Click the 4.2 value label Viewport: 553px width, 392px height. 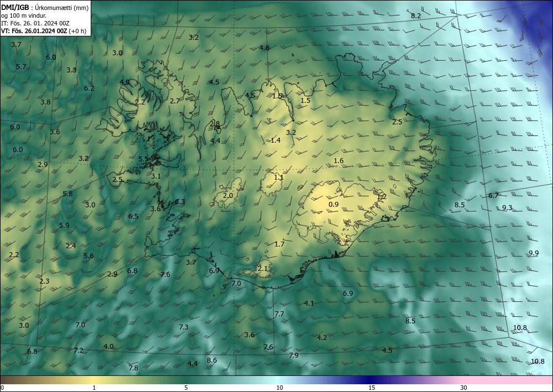[x=322, y=338]
